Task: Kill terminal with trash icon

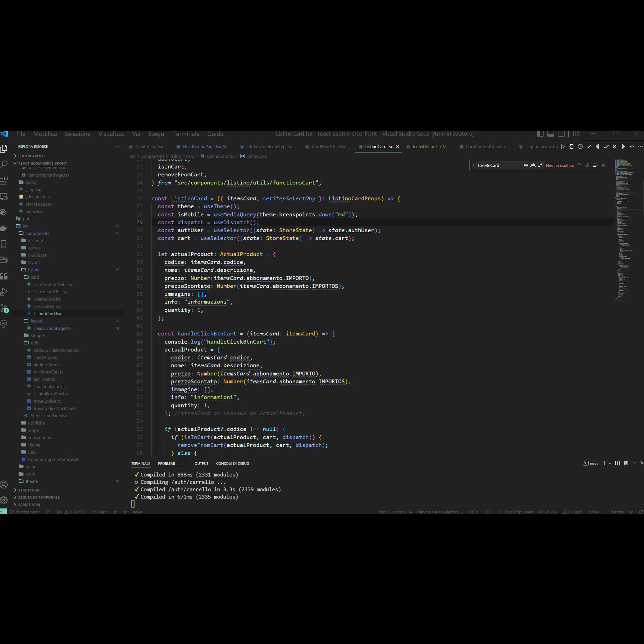Action: (626, 463)
